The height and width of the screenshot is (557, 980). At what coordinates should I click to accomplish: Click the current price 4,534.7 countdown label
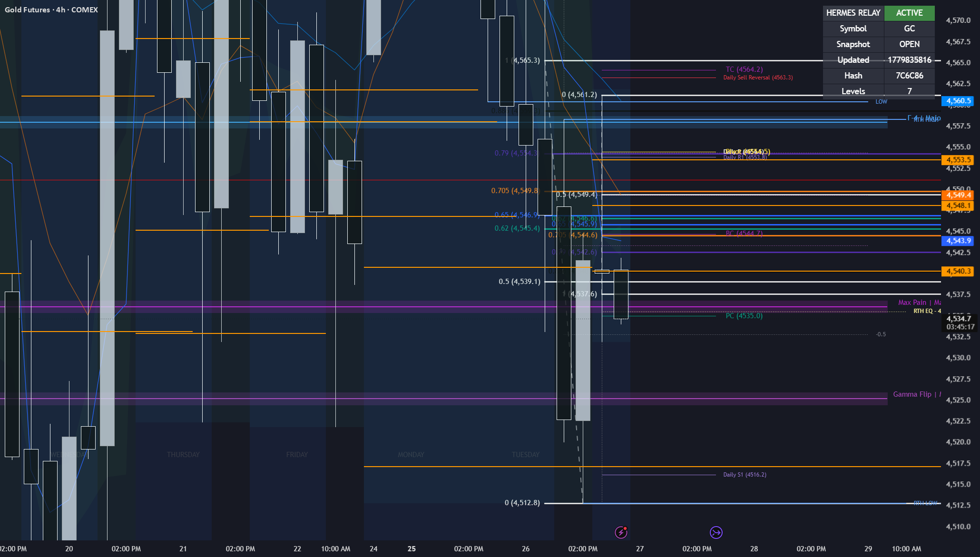click(x=960, y=322)
